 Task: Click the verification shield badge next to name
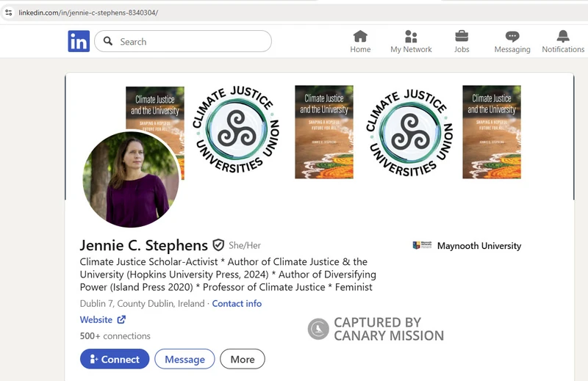click(x=218, y=245)
